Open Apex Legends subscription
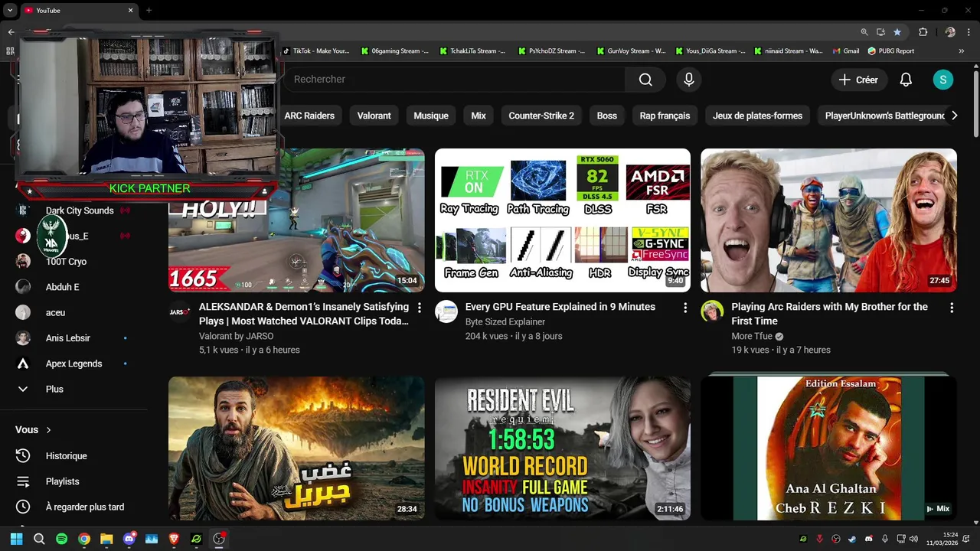This screenshot has width=980, height=551. [x=73, y=364]
